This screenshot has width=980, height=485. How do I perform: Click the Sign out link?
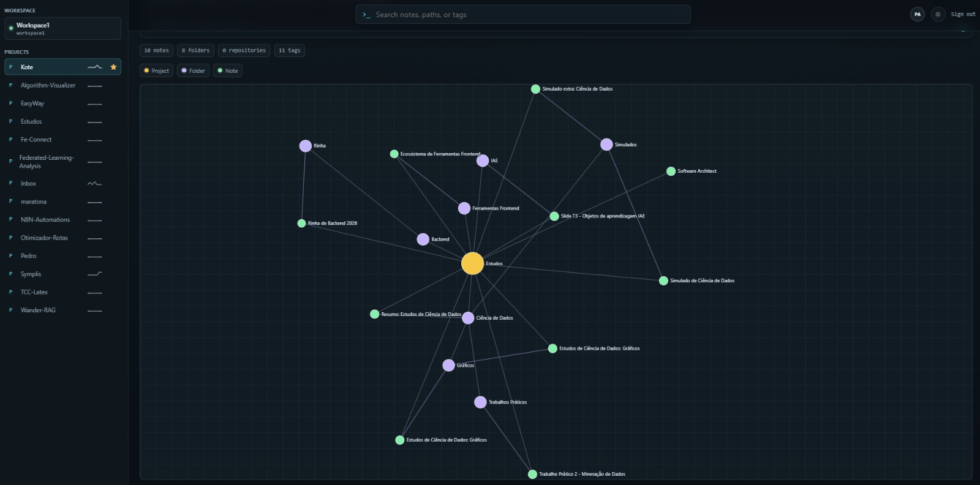[963, 14]
